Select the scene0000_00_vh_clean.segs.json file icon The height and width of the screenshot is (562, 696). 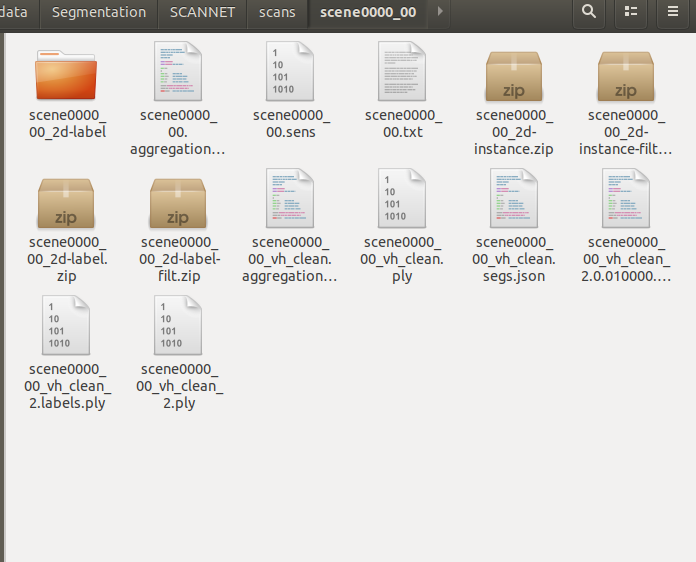pos(514,198)
